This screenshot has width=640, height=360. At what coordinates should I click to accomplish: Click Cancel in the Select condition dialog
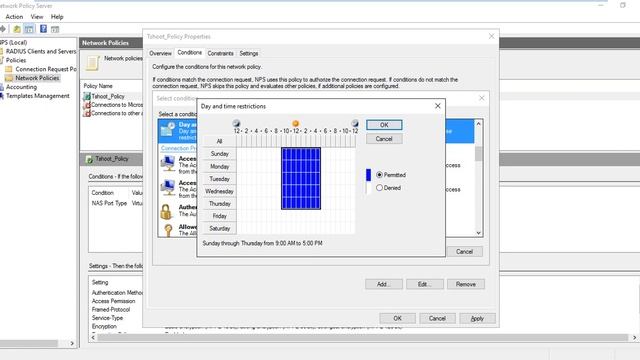[464, 251]
